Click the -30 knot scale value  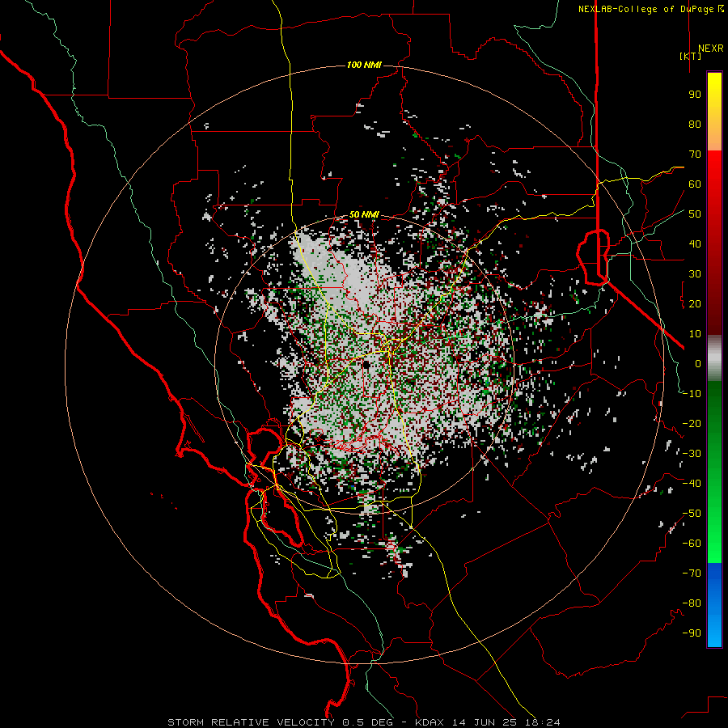(692, 454)
